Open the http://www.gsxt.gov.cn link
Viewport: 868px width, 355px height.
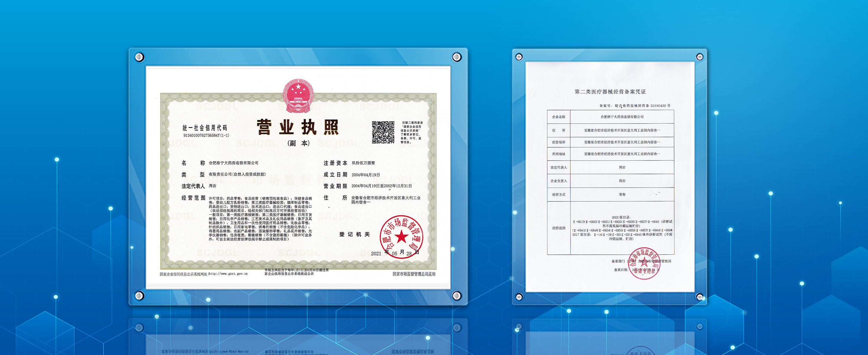[x=228, y=274]
